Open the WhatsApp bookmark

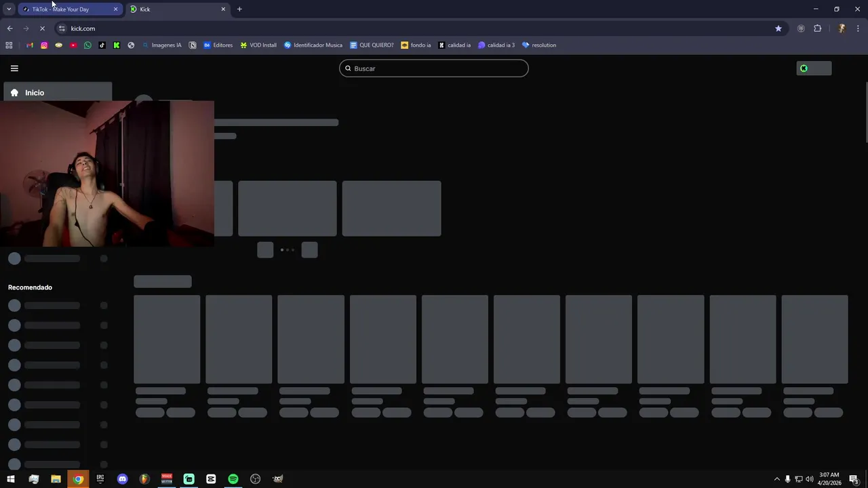point(87,45)
